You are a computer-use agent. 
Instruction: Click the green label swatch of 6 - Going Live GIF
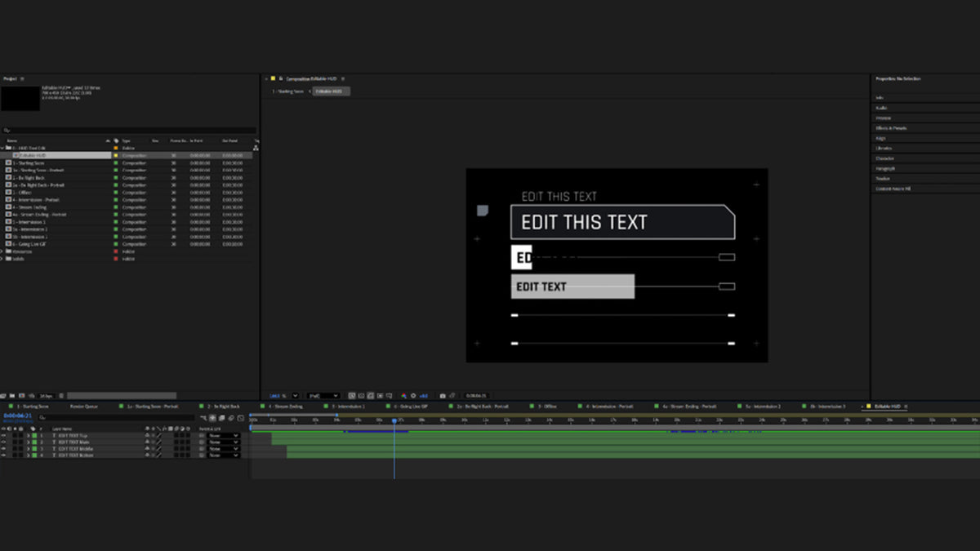(116, 244)
